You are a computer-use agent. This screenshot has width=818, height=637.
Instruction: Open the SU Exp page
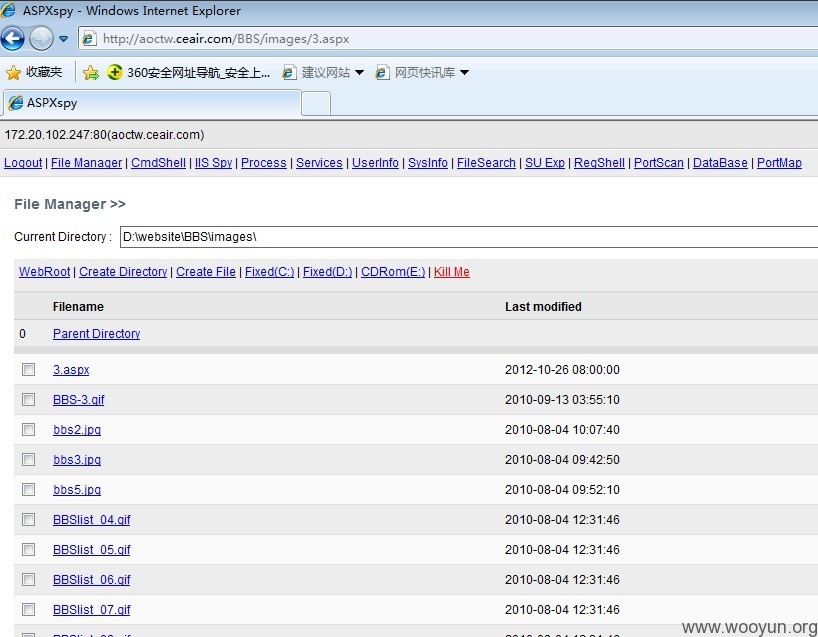pos(545,163)
